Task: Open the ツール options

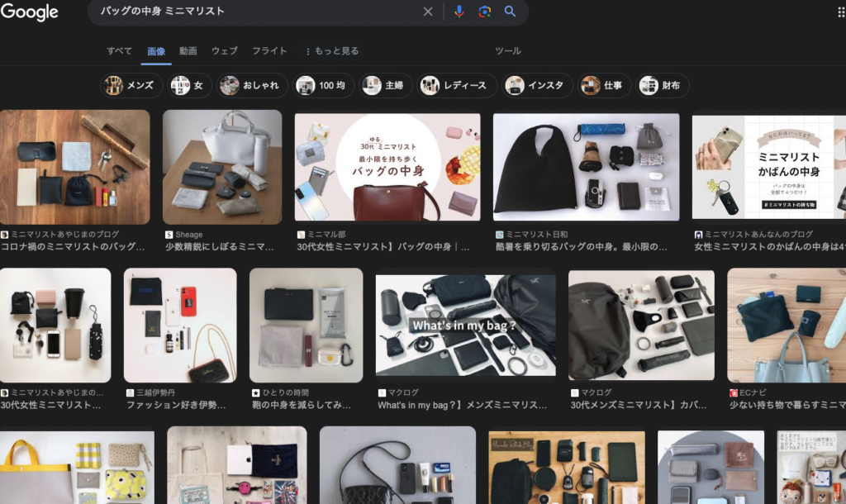Action: 510,50
